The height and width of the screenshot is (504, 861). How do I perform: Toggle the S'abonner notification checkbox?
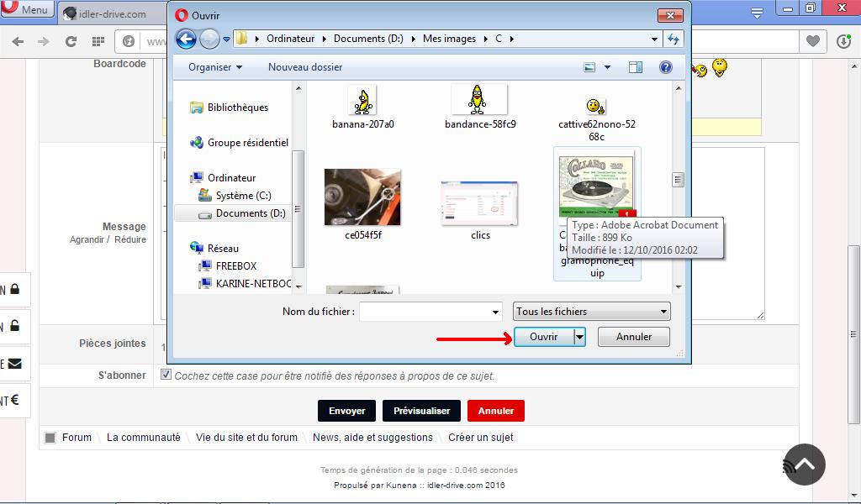(166, 375)
